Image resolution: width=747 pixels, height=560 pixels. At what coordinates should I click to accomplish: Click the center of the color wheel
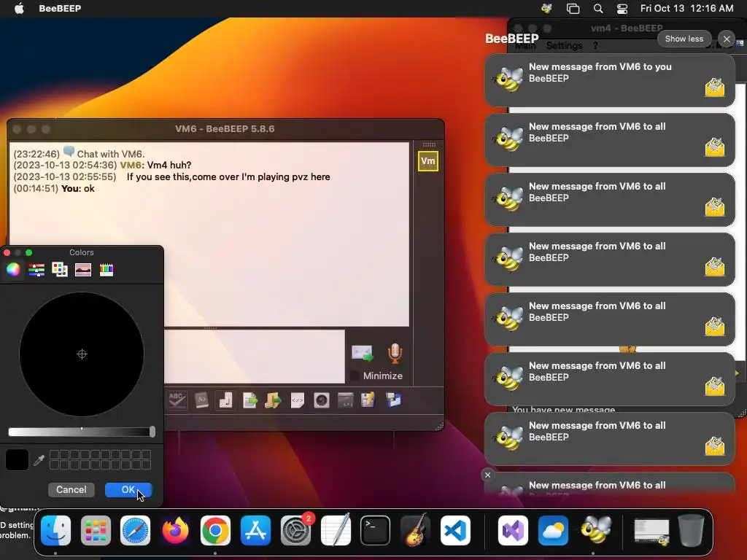[x=82, y=354]
